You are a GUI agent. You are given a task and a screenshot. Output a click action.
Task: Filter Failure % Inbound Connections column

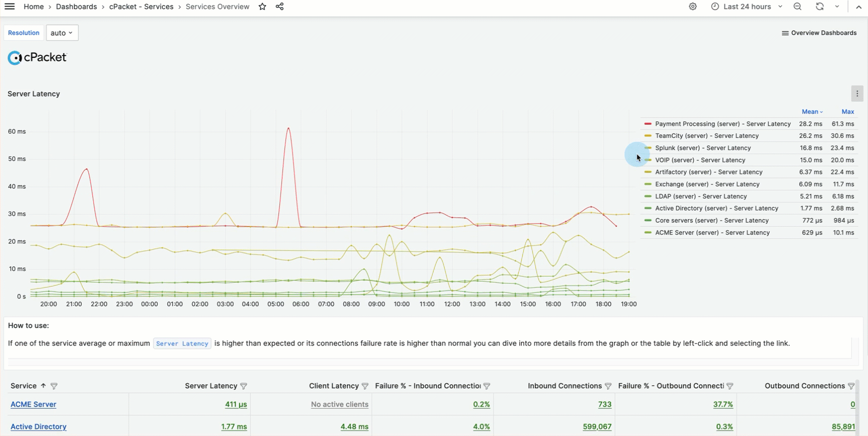(487, 386)
